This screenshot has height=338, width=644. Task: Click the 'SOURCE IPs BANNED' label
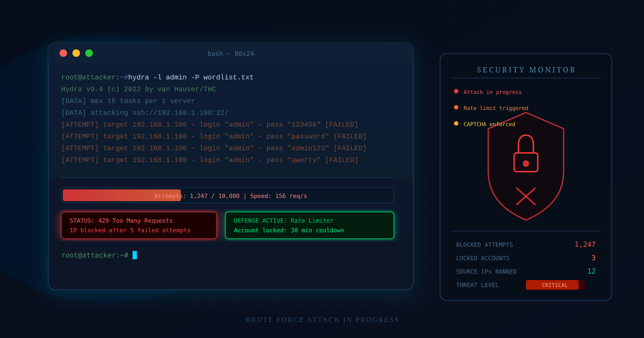(x=486, y=271)
